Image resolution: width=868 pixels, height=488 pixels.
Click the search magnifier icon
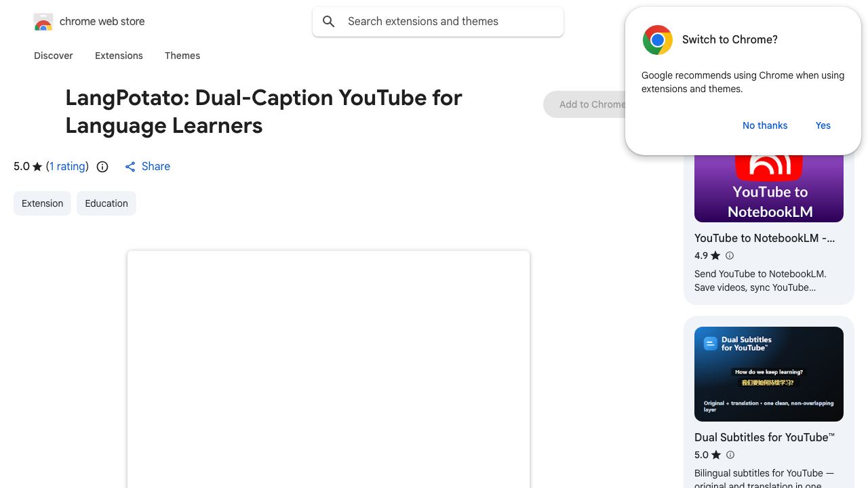pyautogui.click(x=329, y=22)
